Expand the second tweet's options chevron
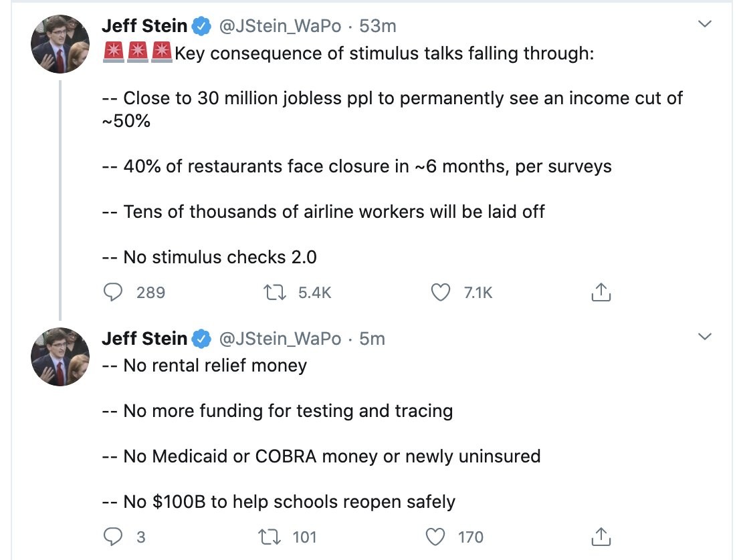The height and width of the screenshot is (560, 737). 704,337
